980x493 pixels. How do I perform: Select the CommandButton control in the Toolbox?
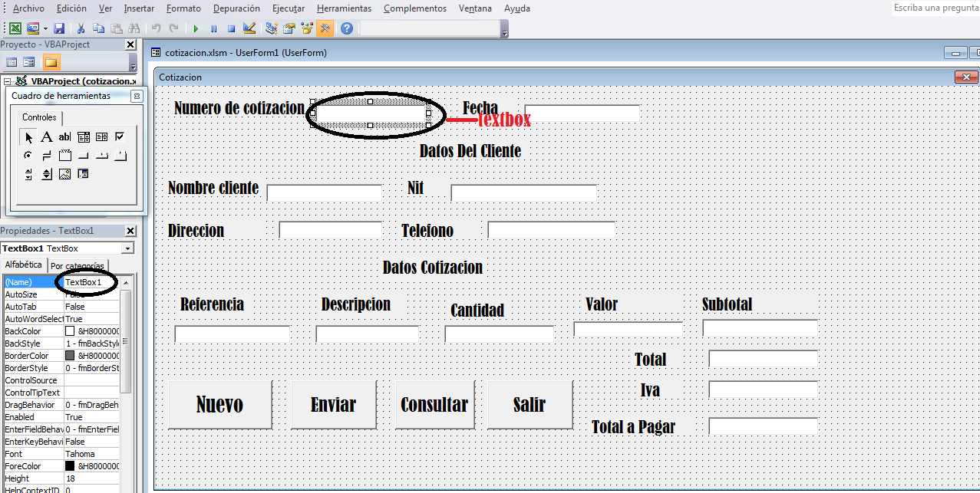click(x=84, y=156)
